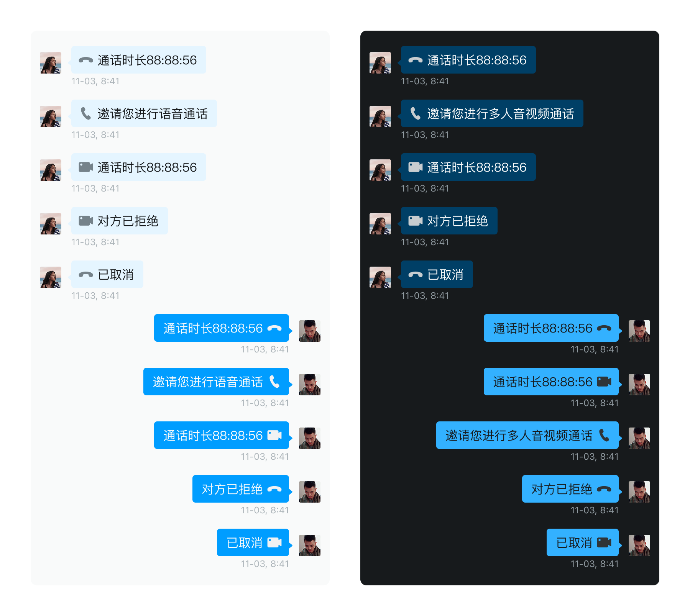This screenshot has width=690, height=616.
Task: Click phone icon in dark sent multi-person invitation
Action: pos(604,435)
